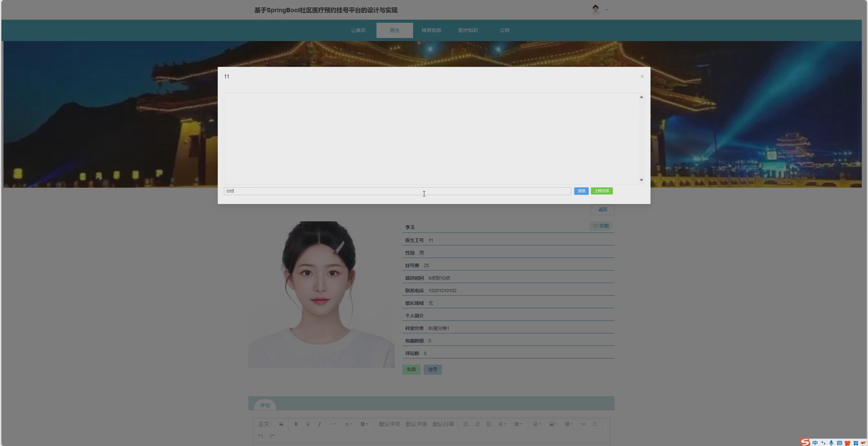Image resolution: width=868 pixels, height=446 pixels.
Task: Insert a code block in the editor
Action: [x=584, y=424]
